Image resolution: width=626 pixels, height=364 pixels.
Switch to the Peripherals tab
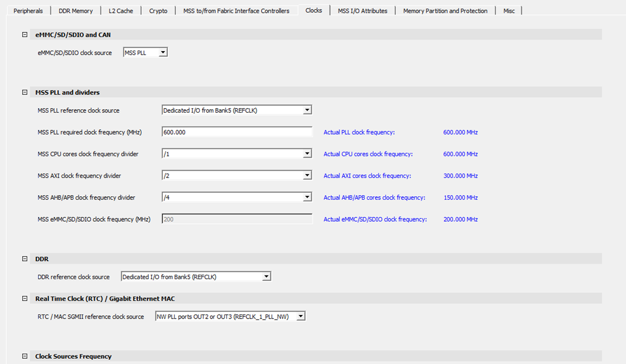pos(28,11)
